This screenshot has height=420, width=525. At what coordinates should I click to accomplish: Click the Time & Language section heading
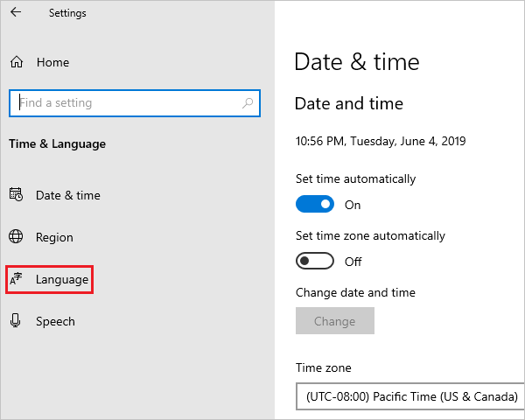coord(57,144)
